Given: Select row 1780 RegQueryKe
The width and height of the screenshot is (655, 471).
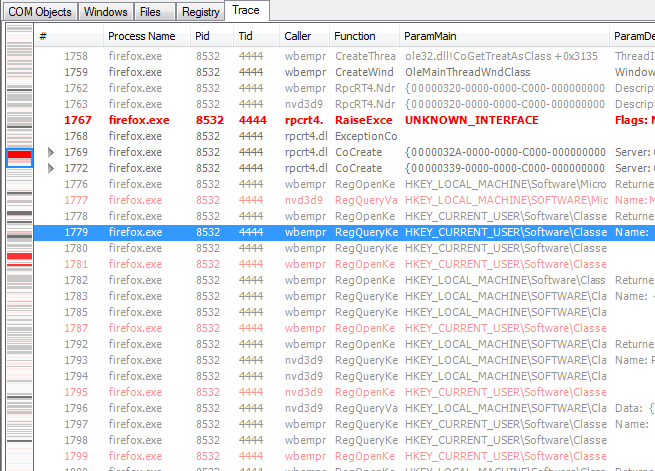Looking at the screenshot, I should [344, 248].
